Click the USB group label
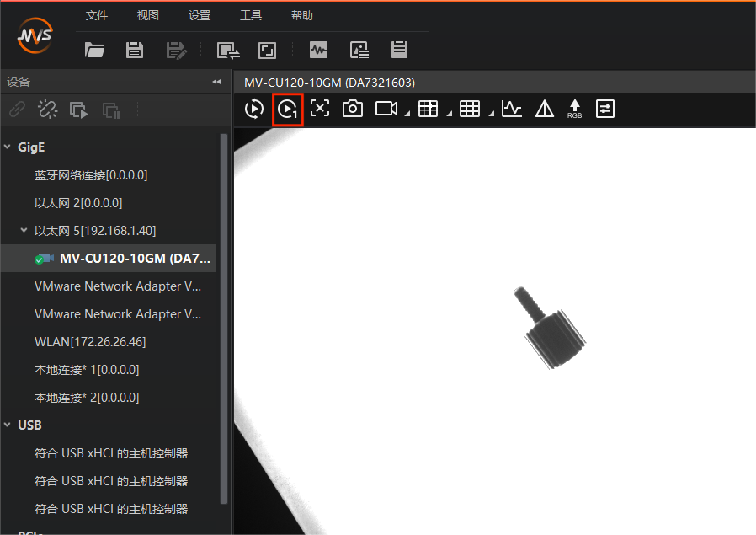 pos(29,425)
